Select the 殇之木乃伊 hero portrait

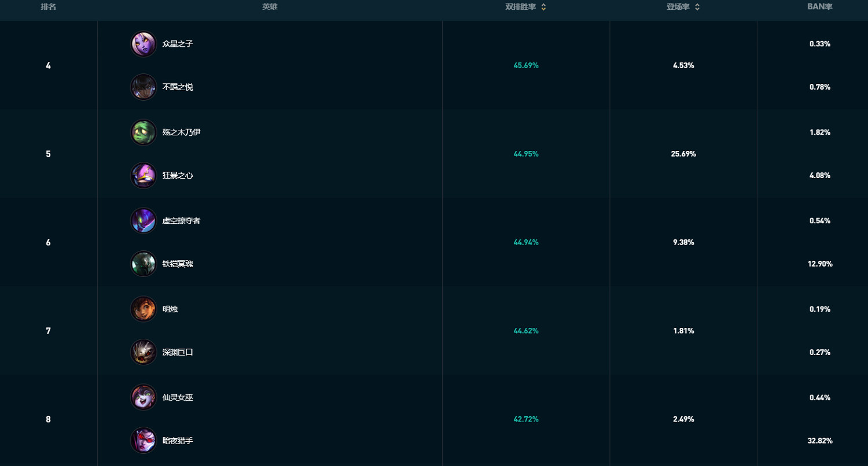point(144,132)
